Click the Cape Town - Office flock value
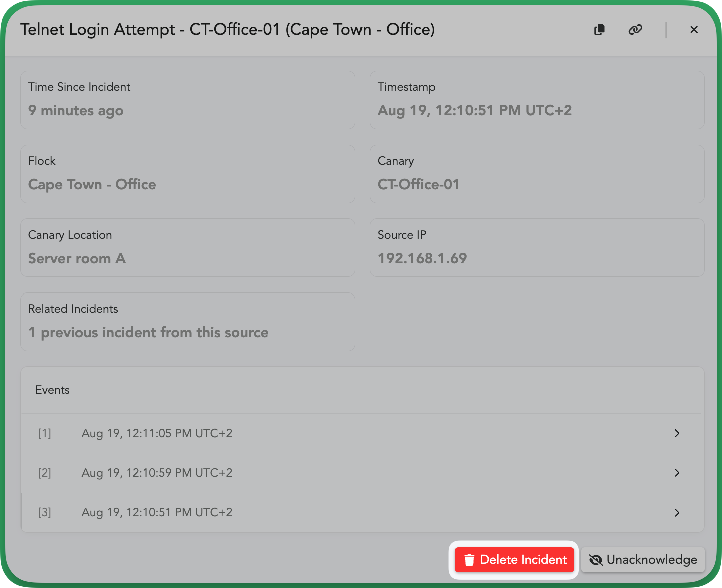 click(92, 184)
